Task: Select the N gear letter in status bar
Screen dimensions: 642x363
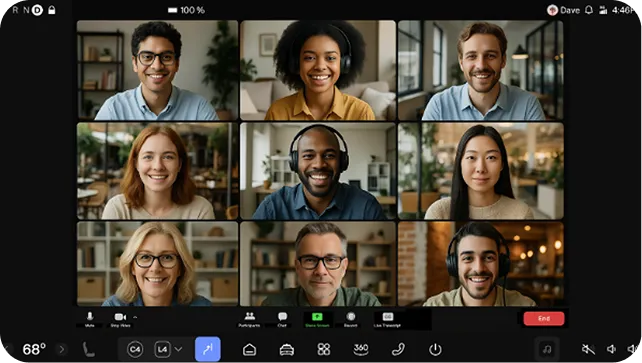Action: point(26,10)
